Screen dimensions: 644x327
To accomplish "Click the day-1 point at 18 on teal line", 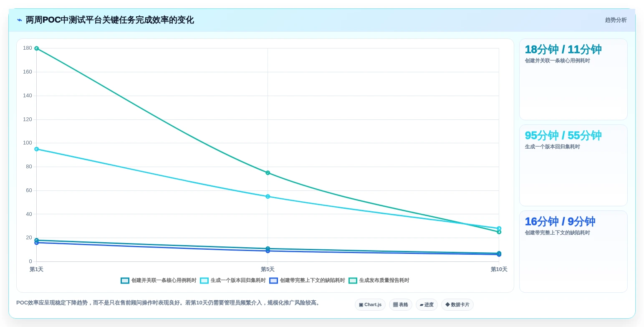I will 36,240.
